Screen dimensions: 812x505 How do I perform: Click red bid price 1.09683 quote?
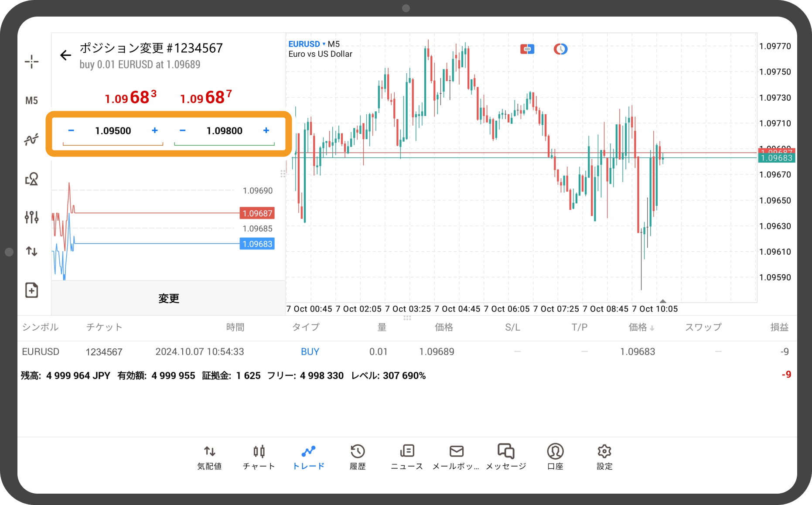[x=130, y=97]
